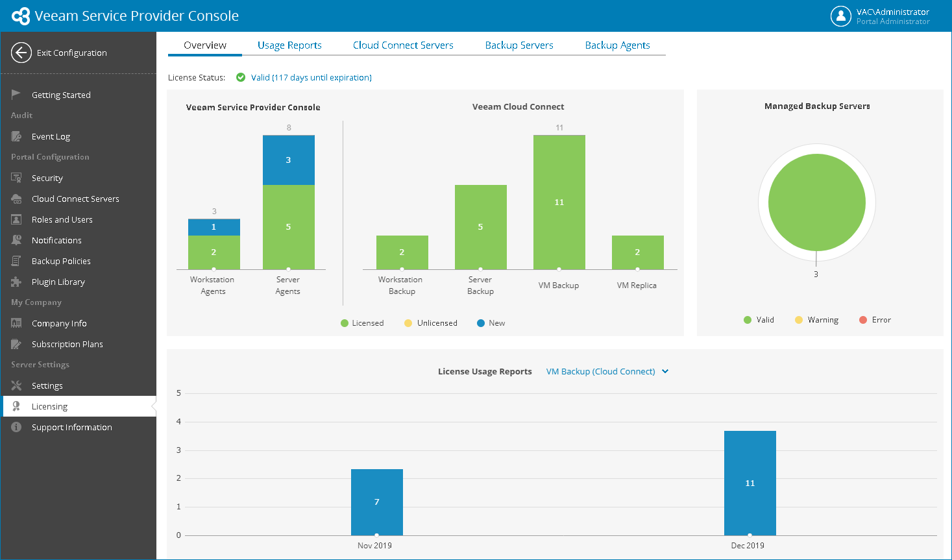Click the green Managed Backup Servers pie chart
This screenshot has height=560, width=952.
tap(816, 202)
